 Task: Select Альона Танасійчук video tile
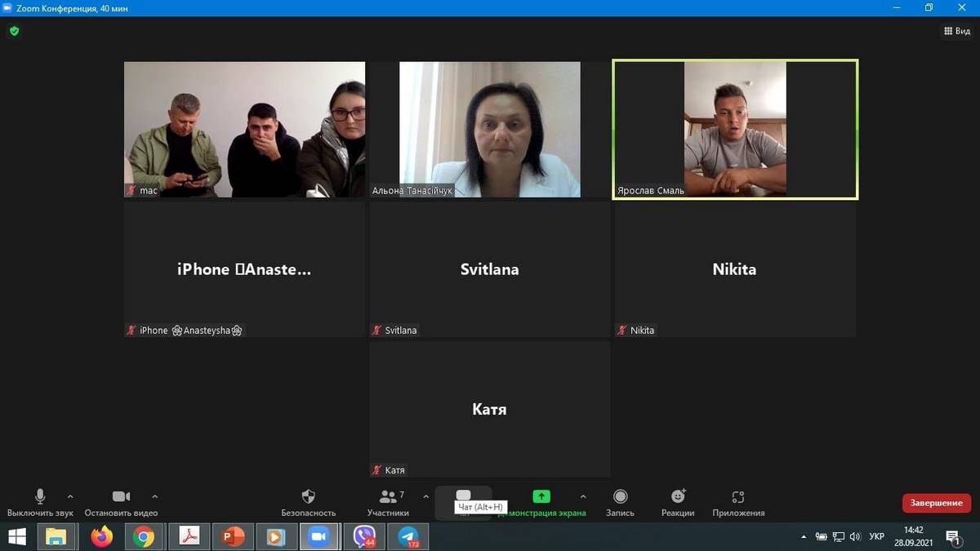pos(489,129)
